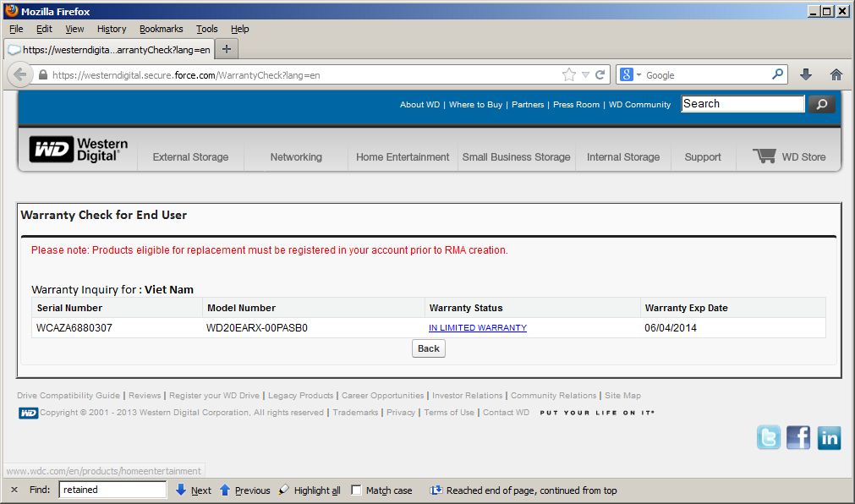Open External Storage navigation item

pos(191,157)
